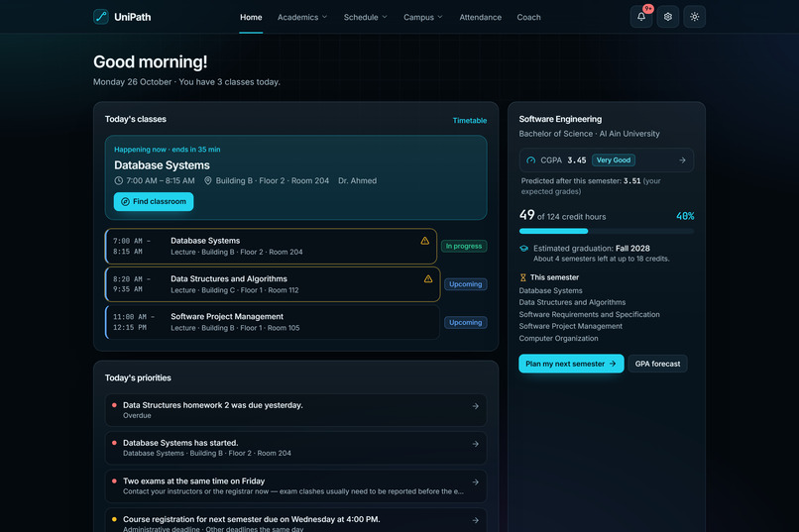Click the In progress status badge
This screenshot has width=799, height=532.
pyautogui.click(x=464, y=246)
